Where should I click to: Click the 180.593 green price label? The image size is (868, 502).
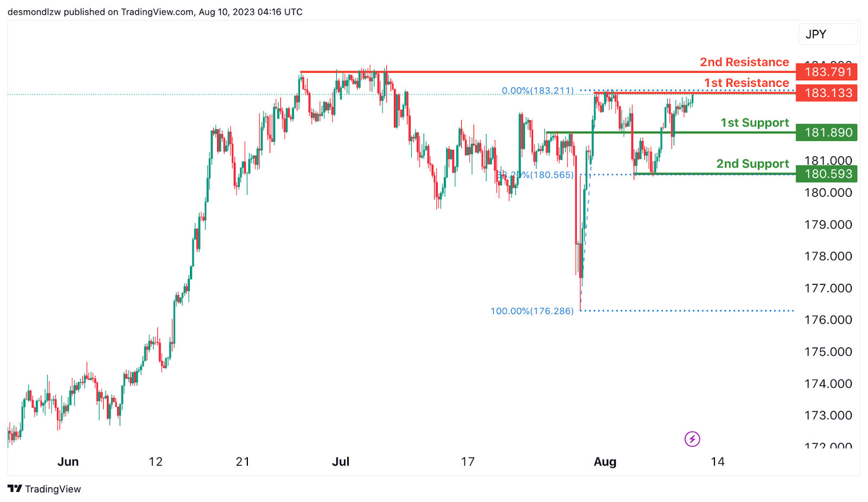coord(826,174)
